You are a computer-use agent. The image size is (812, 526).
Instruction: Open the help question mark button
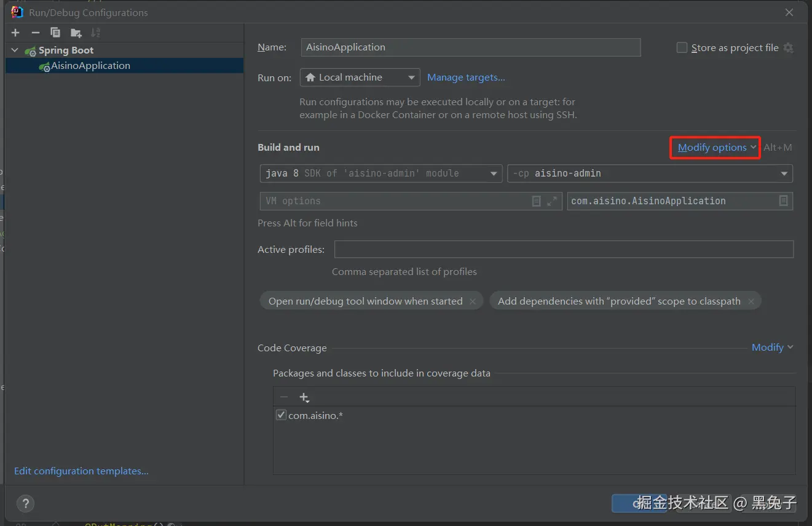coord(25,504)
